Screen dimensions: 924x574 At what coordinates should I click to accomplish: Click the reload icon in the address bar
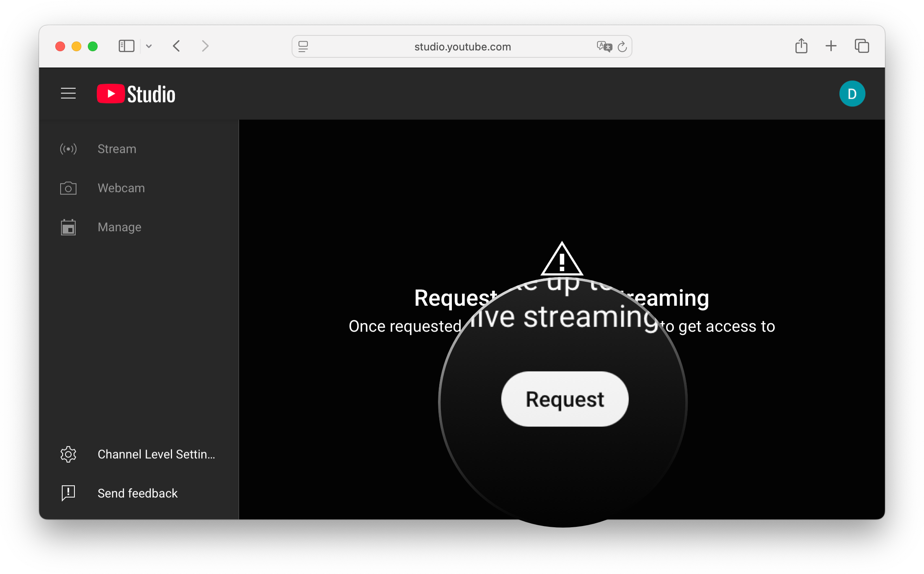(x=622, y=46)
